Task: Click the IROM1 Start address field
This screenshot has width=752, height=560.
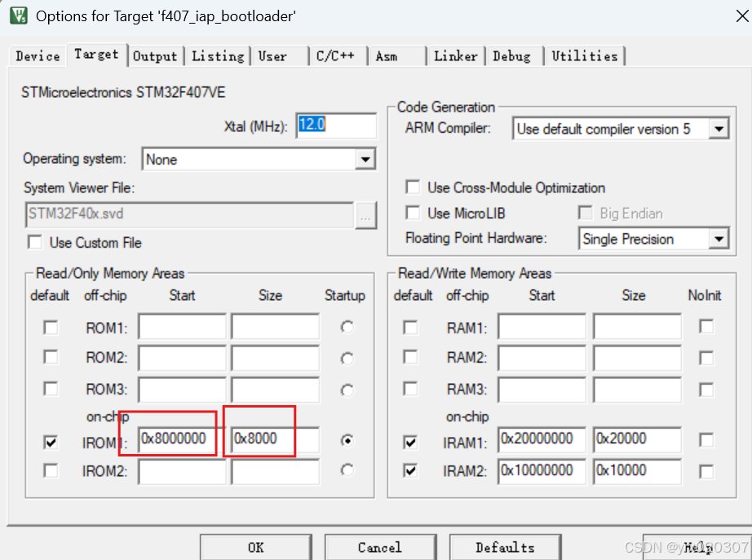Action: 182,439
